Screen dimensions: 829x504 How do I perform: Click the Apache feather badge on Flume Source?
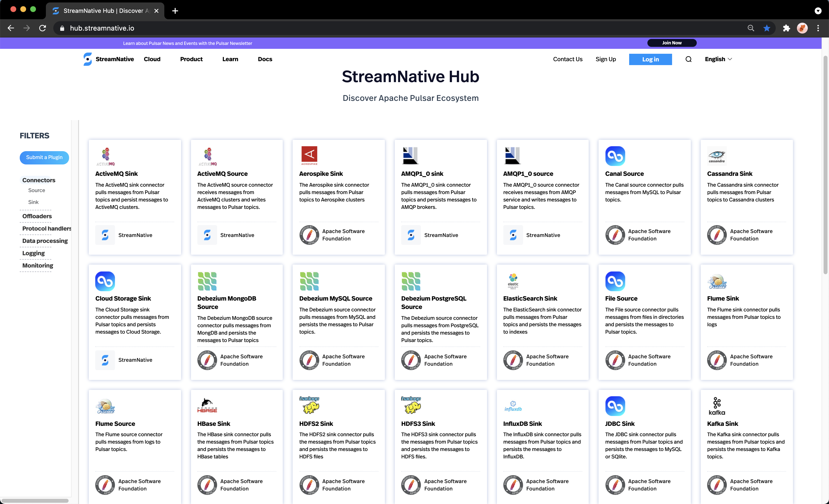click(x=105, y=485)
